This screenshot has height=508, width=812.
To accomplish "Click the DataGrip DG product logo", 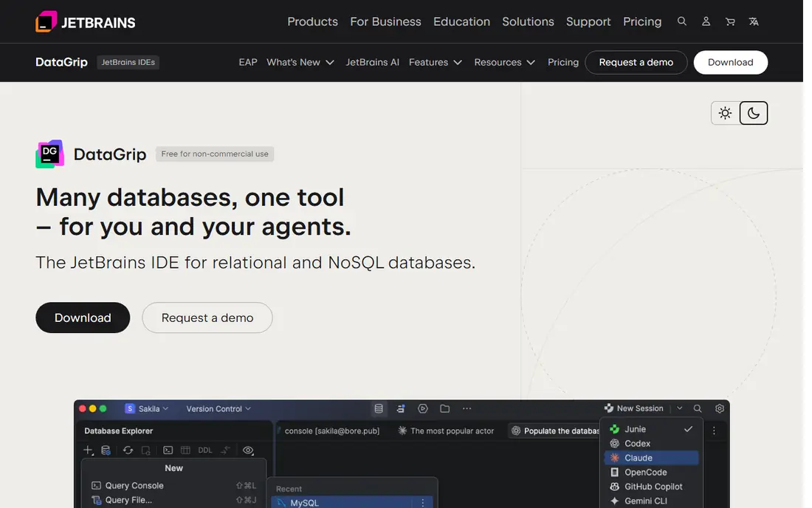I will click(49, 154).
